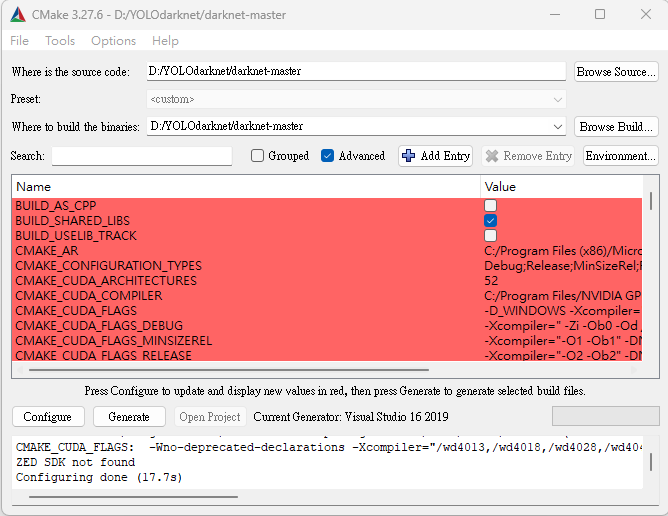Click the Browse Source button

[x=616, y=72]
